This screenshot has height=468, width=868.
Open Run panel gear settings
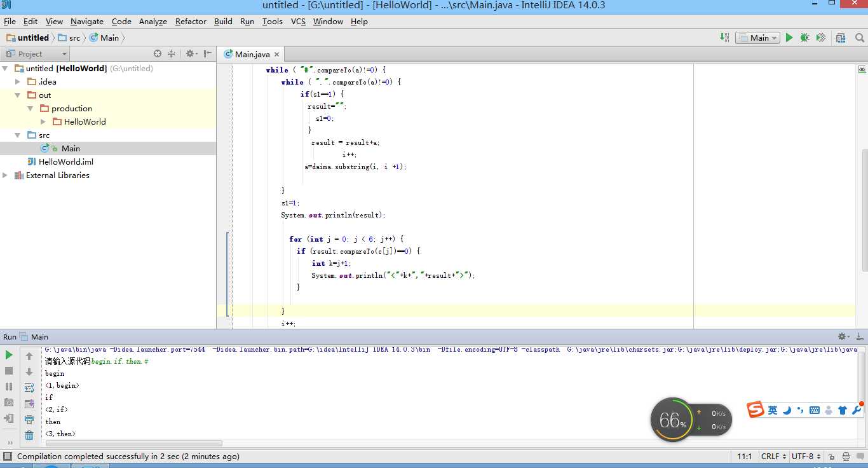(x=843, y=336)
